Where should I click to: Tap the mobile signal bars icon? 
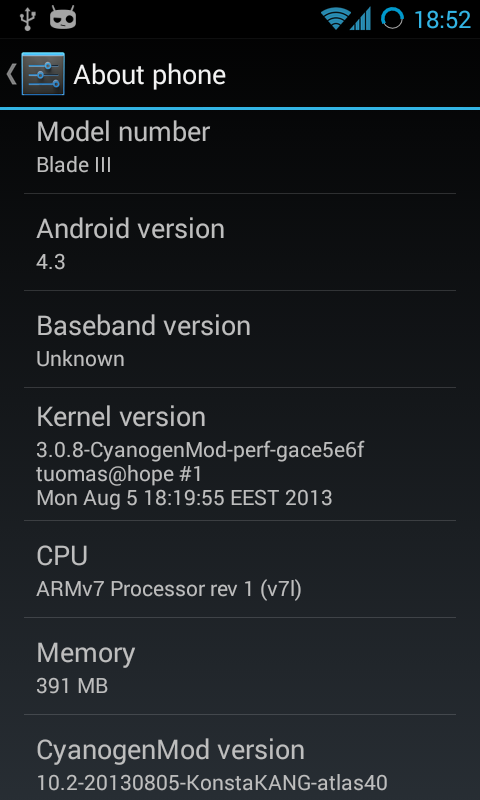click(361, 19)
